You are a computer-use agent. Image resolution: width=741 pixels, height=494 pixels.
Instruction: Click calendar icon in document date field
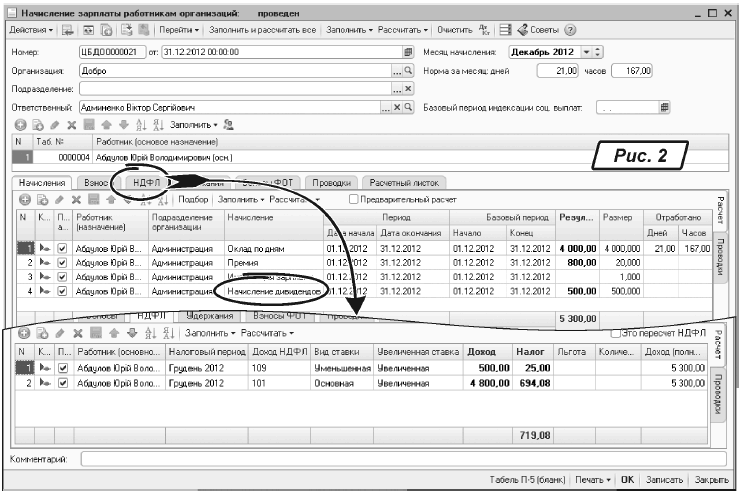407,51
